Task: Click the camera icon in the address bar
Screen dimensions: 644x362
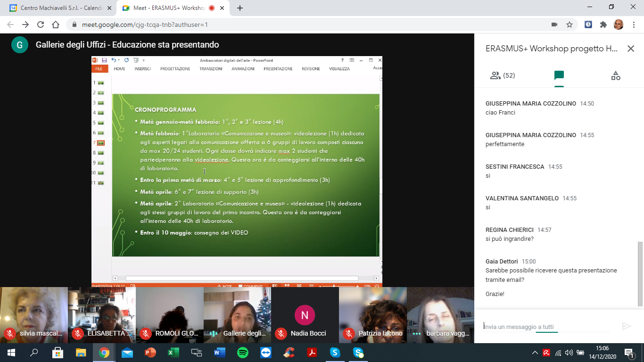Action: click(554, 25)
